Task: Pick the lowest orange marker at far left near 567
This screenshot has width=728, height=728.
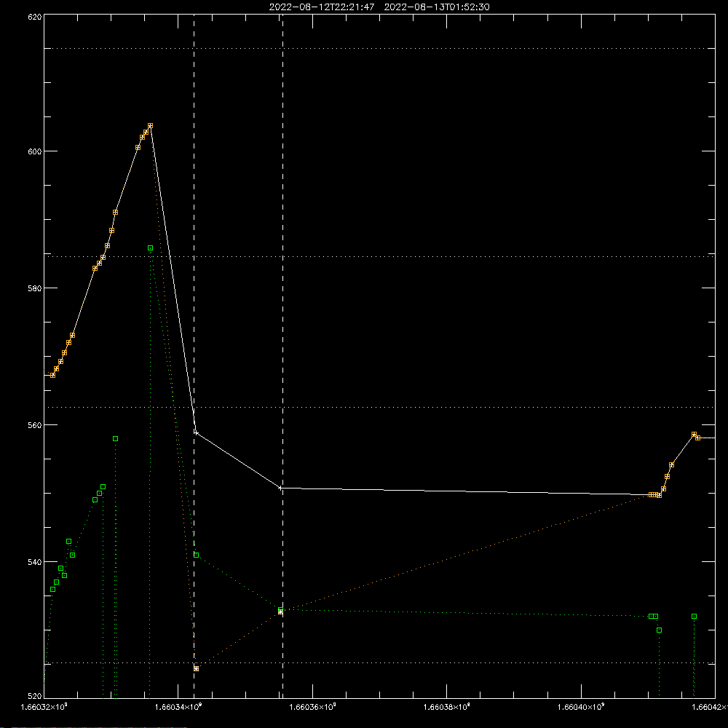Action: (x=52, y=375)
